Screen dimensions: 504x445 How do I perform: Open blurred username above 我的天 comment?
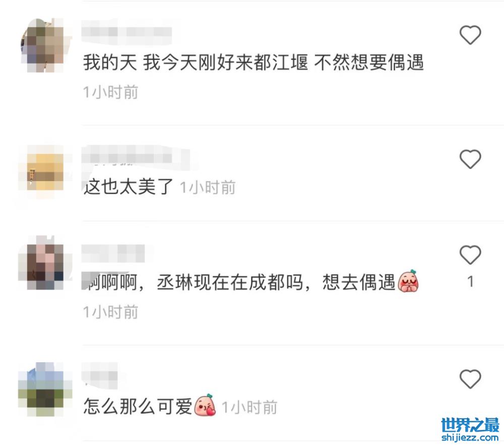click(127, 32)
